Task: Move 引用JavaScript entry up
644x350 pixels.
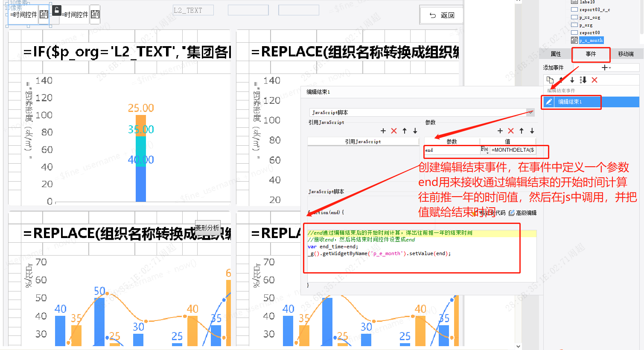Action: click(405, 131)
